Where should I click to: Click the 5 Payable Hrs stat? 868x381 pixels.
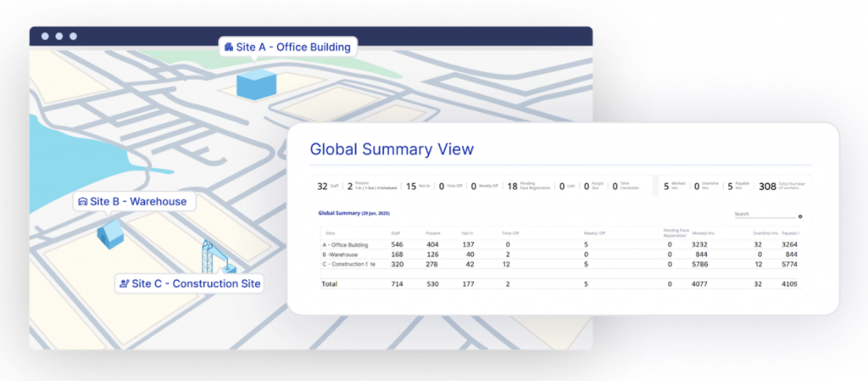pos(738,187)
